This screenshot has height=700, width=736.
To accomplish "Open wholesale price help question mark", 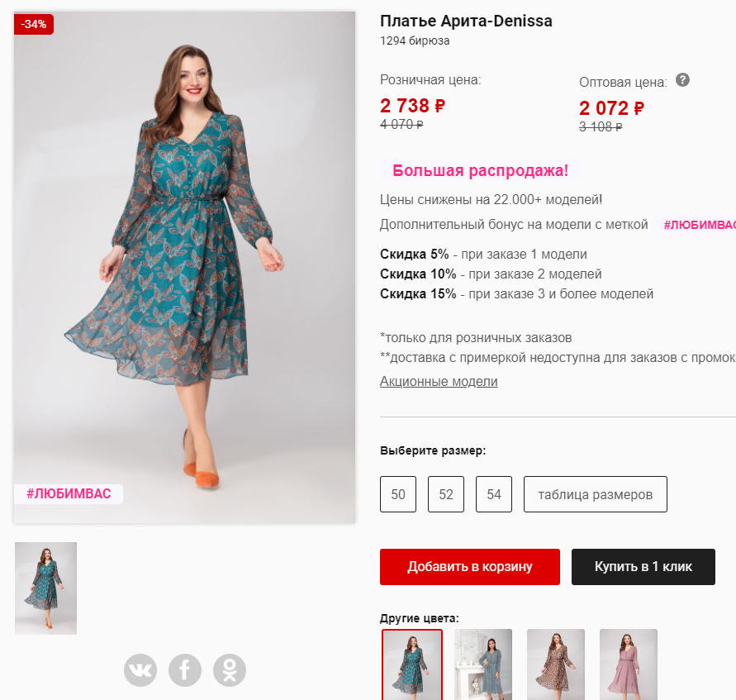I will (682, 80).
